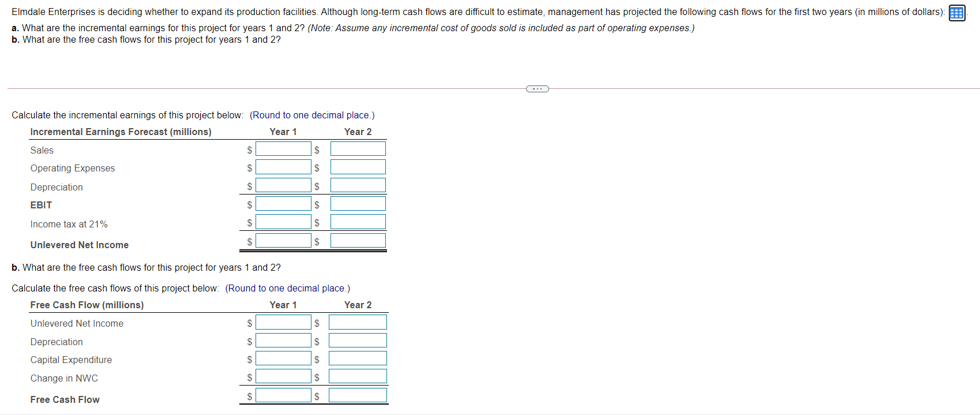Select the 'Sales' row label
980x415 pixels.
coord(42,150)
